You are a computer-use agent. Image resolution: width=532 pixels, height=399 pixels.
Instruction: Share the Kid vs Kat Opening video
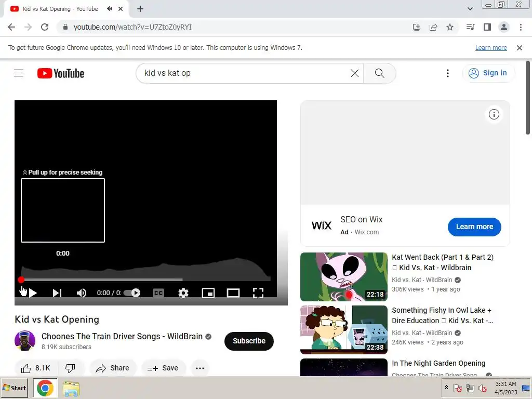pos(113,368)
